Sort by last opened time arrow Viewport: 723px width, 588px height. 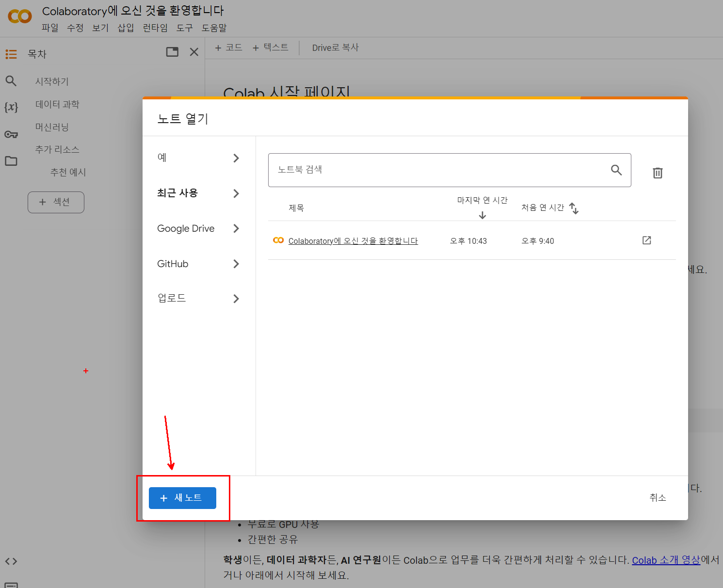click(x=482, y=215)
